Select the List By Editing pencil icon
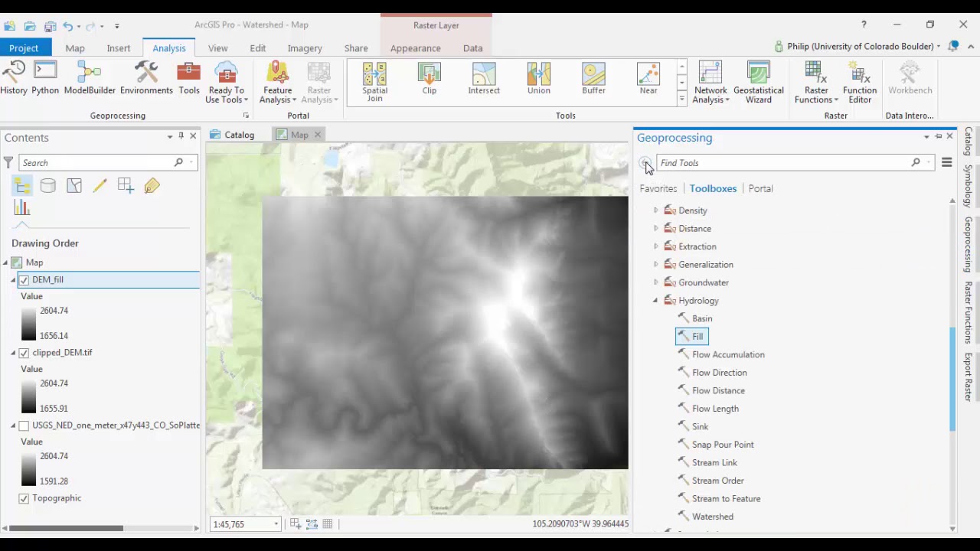Image resolution: width=980 pixels, height=551 pixels. pyautogui.click(x=100, y=186)
